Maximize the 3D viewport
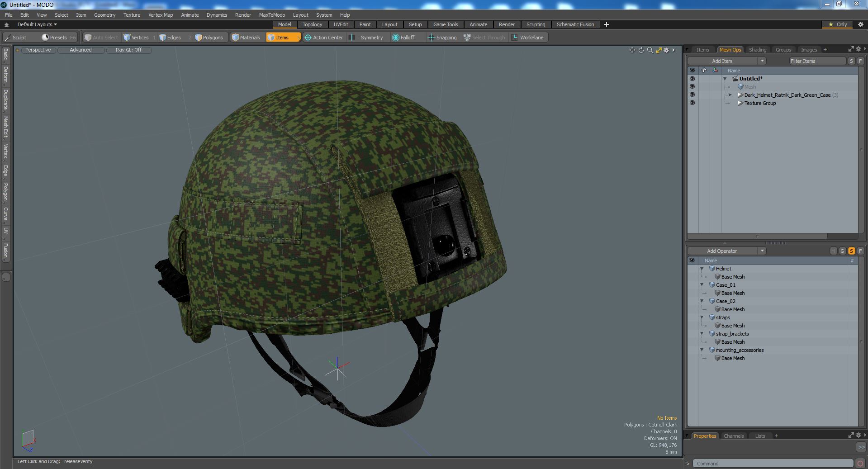The height and width of the screenshot is (469, 868). pyautogui.click(x=659, y=50)
